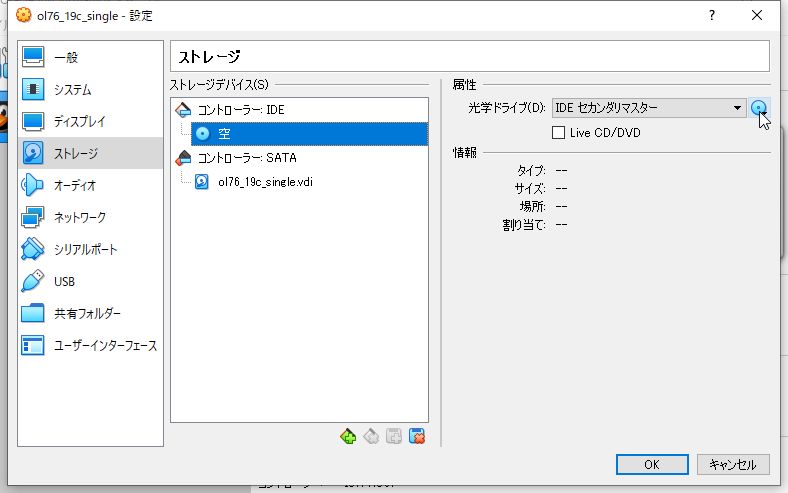Image resolution: width=788 pixels, height=493 pixels.
Task: Click the USB connector icon
Action: tap(33, 281)
